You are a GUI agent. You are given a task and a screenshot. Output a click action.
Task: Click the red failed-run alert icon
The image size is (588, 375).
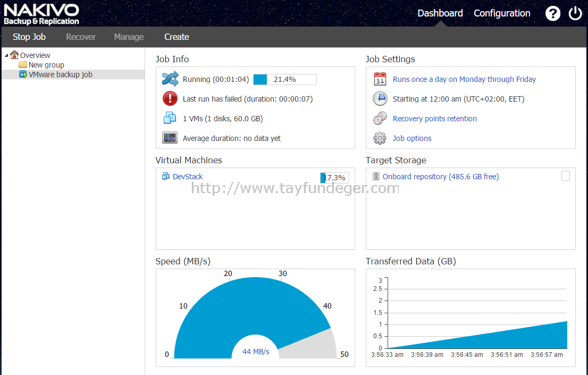point(170,99)
